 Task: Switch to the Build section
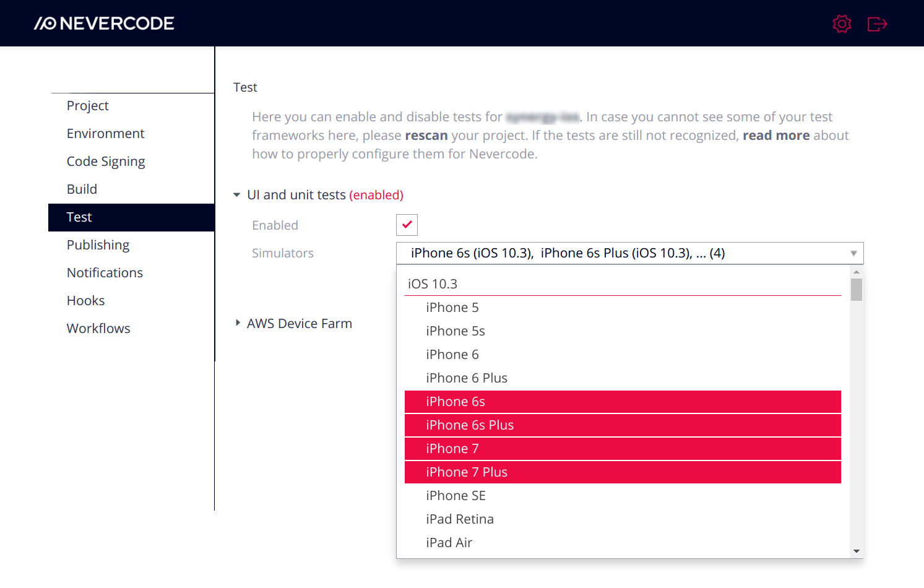[82, 189]
